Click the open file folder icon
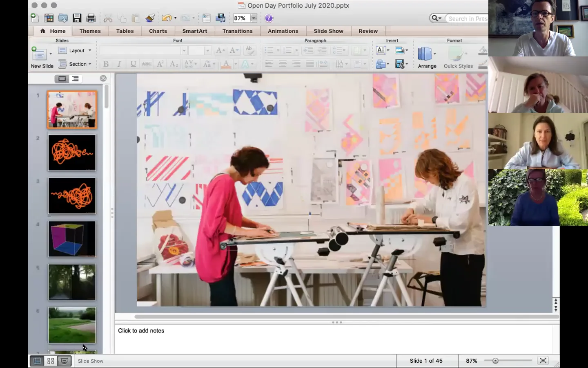 pos(63,18)
